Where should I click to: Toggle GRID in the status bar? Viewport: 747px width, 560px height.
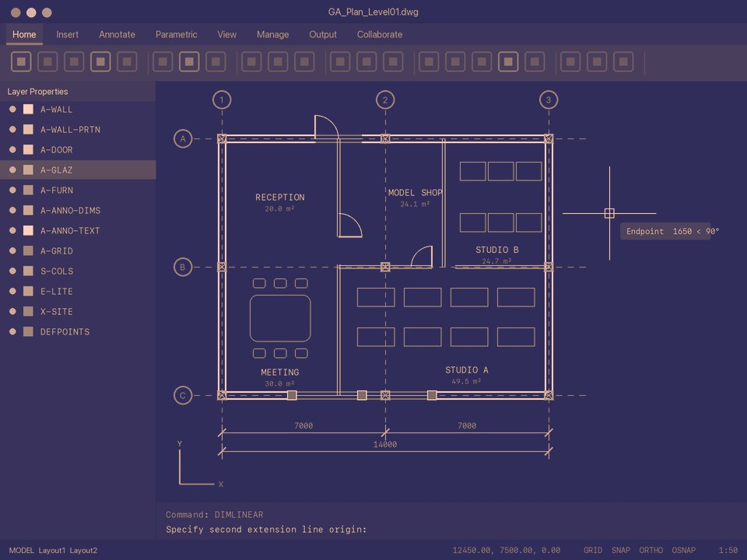click(593, 551)
